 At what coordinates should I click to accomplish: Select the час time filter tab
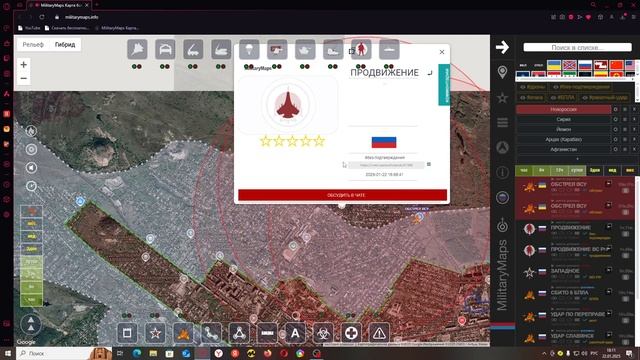524,170
